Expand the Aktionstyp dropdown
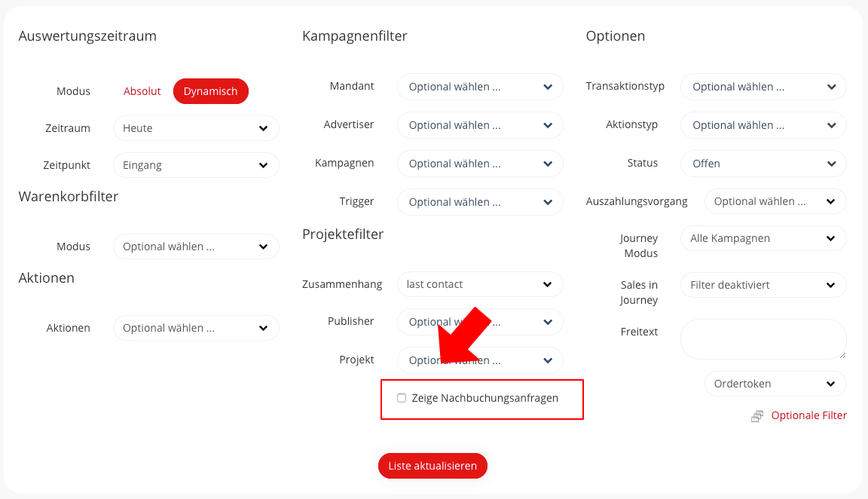Image resolution: width=868 pixels, height=499 pixels. point(763,125)
